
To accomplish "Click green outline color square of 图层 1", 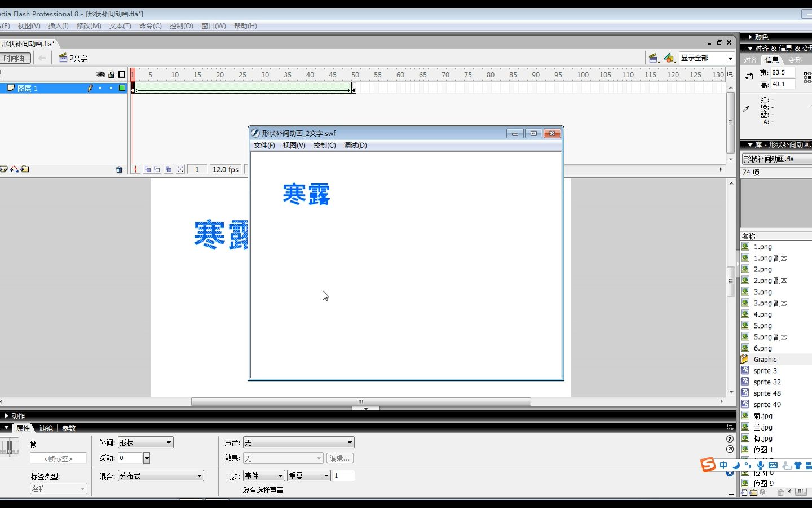I will (x=122, y=88).
